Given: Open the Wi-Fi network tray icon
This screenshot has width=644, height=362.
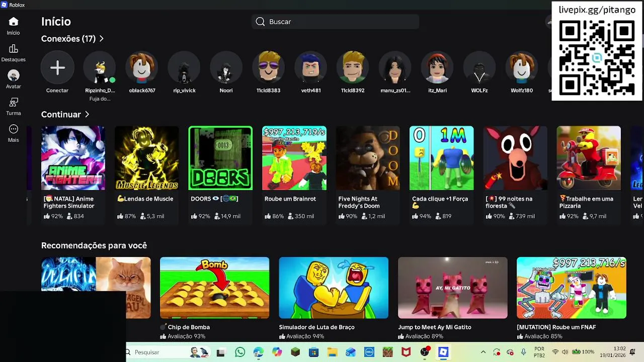Looking at the screenshot, I should [555, 352].
